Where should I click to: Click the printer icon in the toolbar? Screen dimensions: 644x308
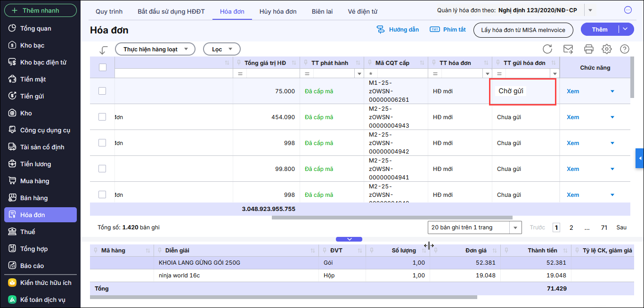(588, 49)
